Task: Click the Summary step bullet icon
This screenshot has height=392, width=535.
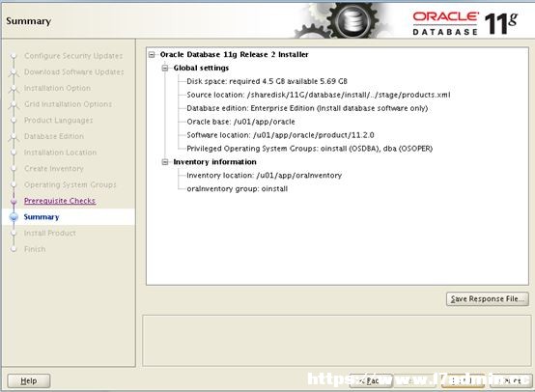Action: click(14, 217)
